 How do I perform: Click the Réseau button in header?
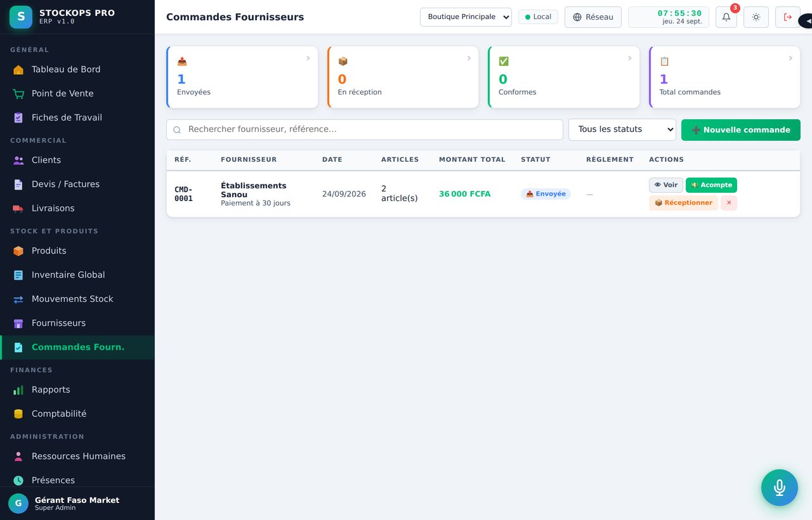pyautogui.click(x=593, y=17)
